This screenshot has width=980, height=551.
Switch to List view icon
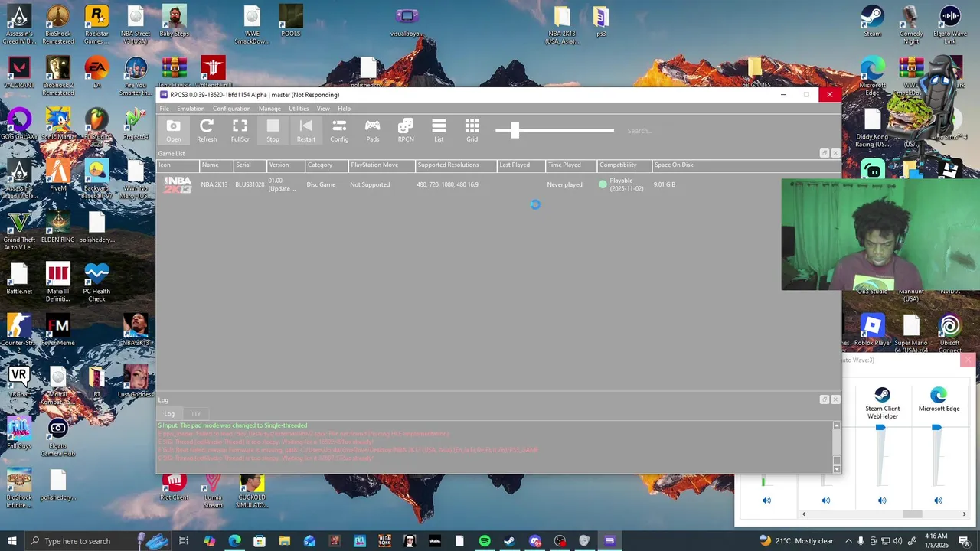click(439, 130)
